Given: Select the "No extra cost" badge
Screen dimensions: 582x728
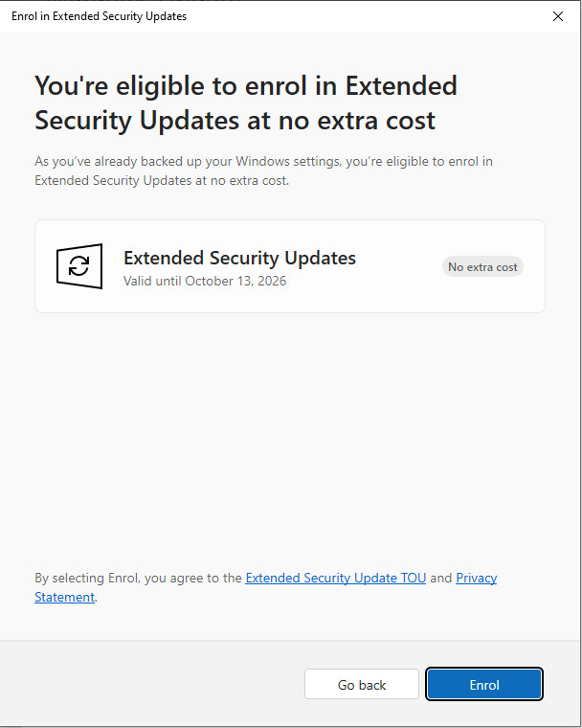Looking at the screenshot, I should [x=482, y=267].
